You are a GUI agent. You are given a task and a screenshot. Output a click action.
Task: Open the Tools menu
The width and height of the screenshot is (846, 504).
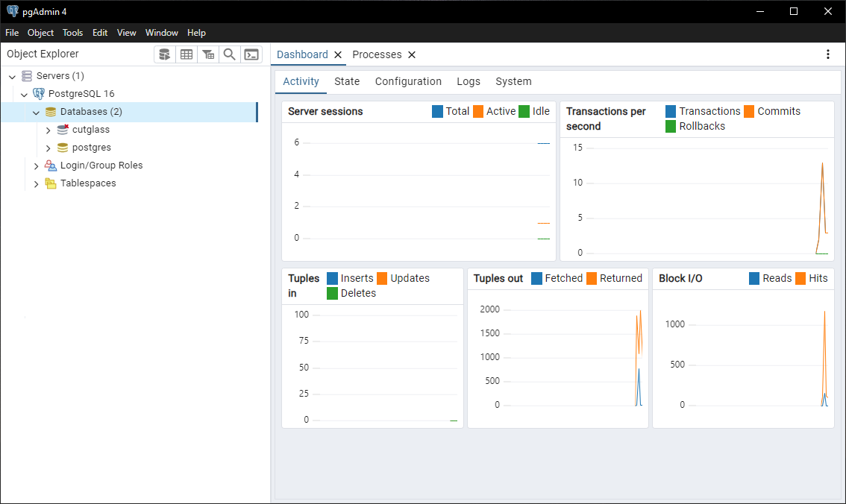click(x=72, y=33)
